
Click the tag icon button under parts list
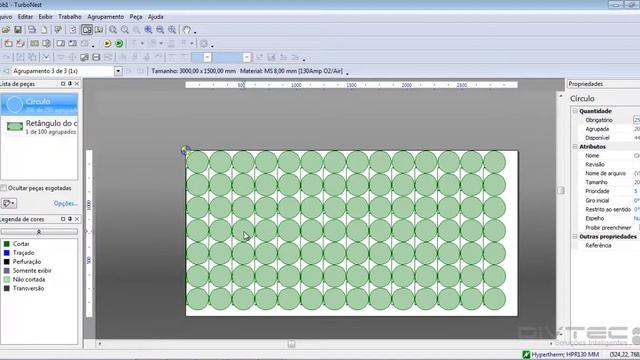(x=9, y=203)
